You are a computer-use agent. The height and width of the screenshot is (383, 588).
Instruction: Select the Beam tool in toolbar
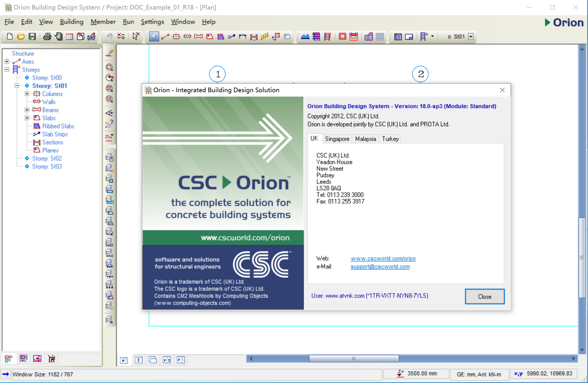pos(198,37)
